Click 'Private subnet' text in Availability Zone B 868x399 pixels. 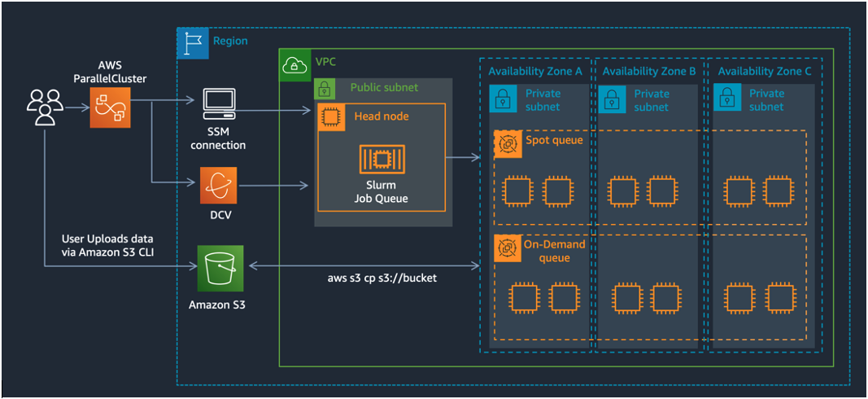click(x=652, y=99)
